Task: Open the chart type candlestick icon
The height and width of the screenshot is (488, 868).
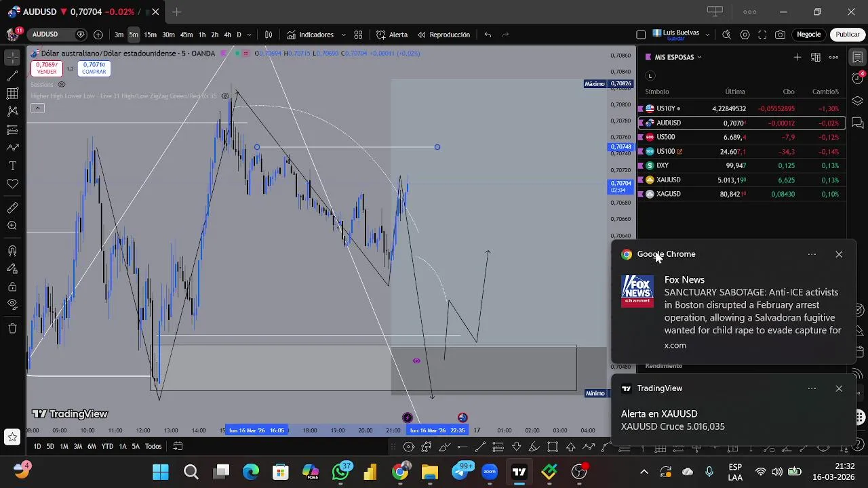Action: click(269, 35)
